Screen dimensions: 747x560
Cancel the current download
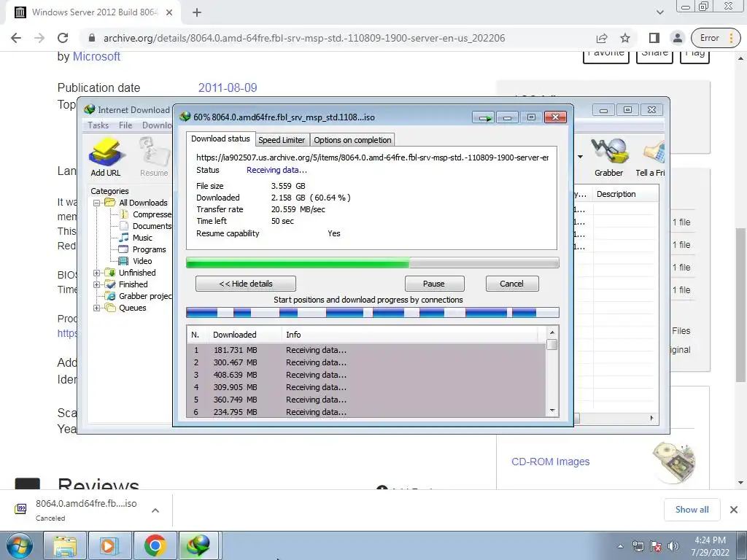511,284
